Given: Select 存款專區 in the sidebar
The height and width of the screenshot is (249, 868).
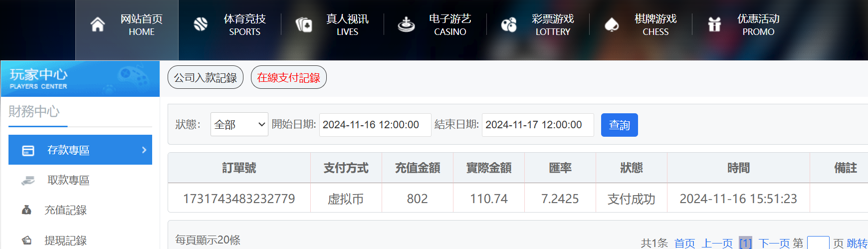Looking at the screenshot, I should (80, 150).
